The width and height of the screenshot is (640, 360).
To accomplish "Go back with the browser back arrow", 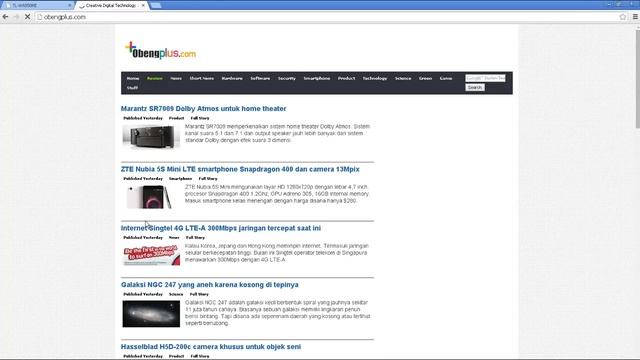I will [x=5, y=17].
